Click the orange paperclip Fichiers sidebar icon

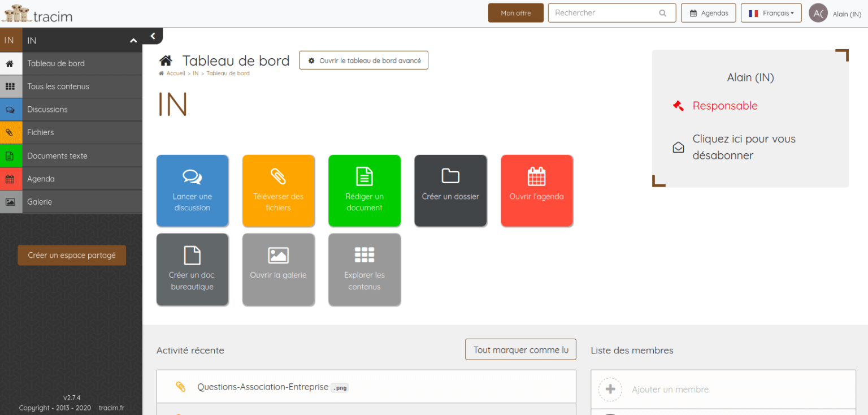pyautogui.click(x=10, y=132)
